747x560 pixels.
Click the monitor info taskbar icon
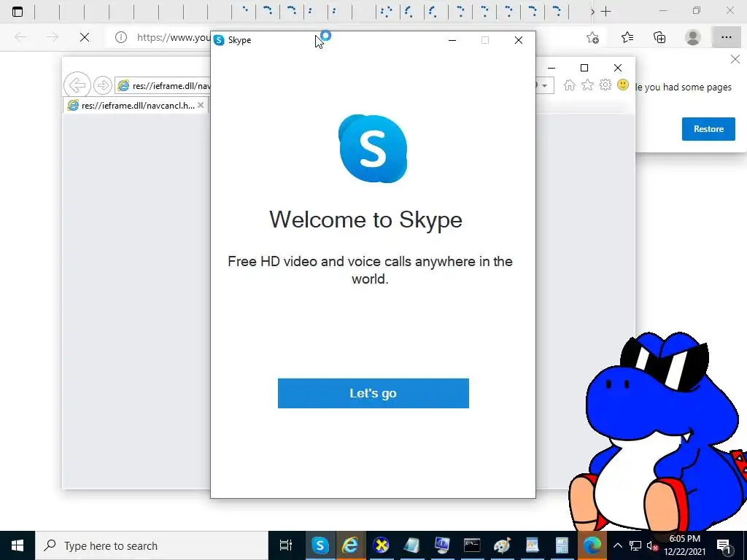[x=441, y=545]
